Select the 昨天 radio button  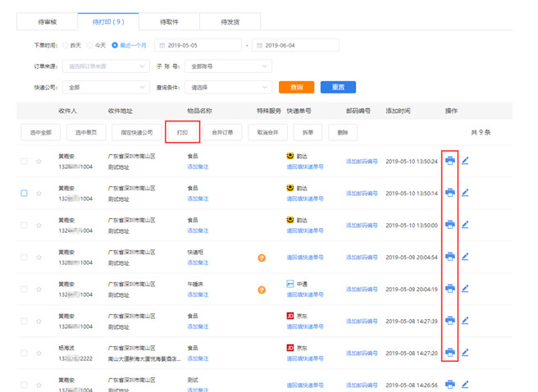click(x=66, y=45)
